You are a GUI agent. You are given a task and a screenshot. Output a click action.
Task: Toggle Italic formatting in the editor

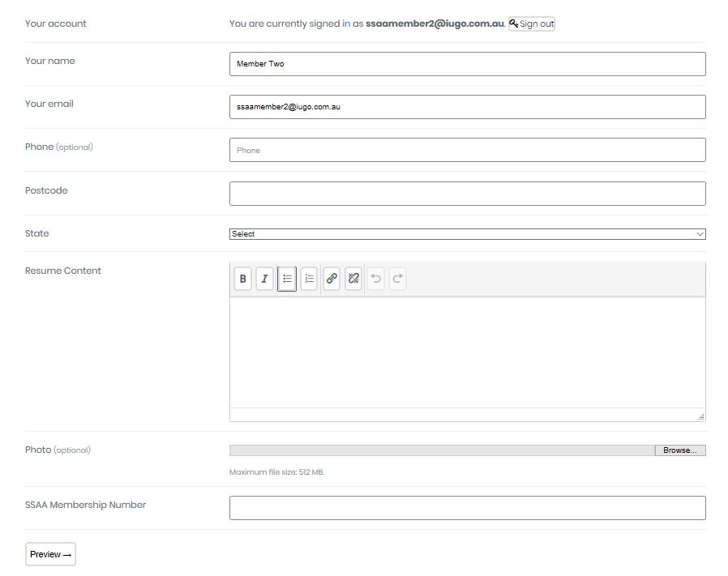click(x=264, y=279)
